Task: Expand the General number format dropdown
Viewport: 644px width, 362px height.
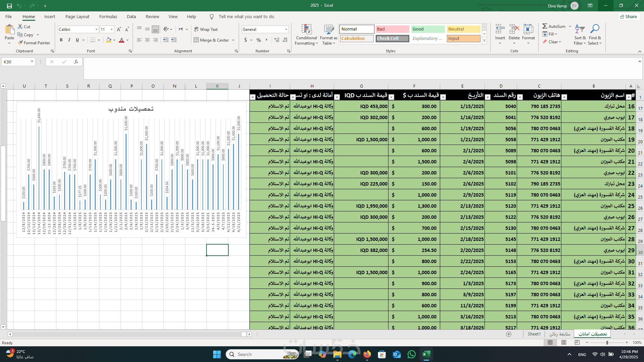Action: (286, 30)
